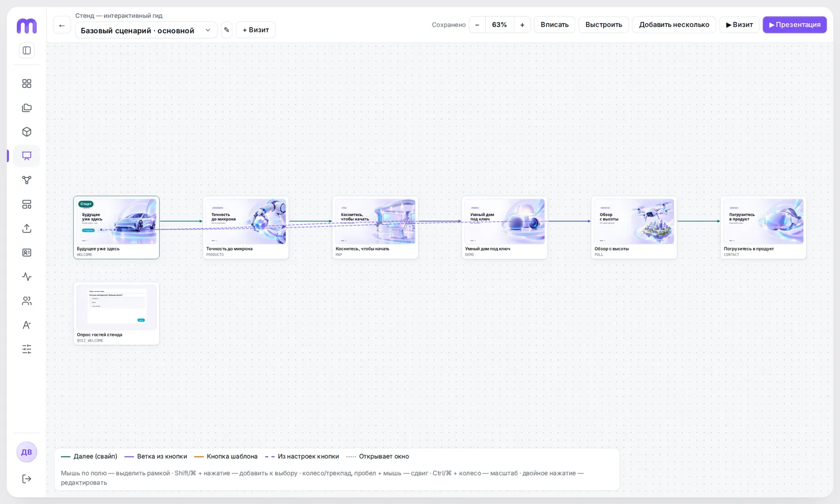Click the Вписать button
The image size is (840, 504).
554,25
